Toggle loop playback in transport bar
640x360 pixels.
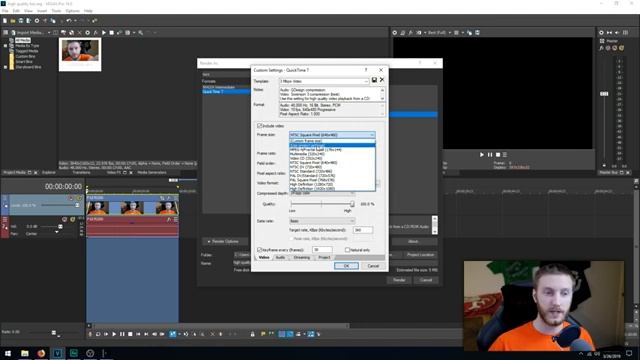pos(98,334)
